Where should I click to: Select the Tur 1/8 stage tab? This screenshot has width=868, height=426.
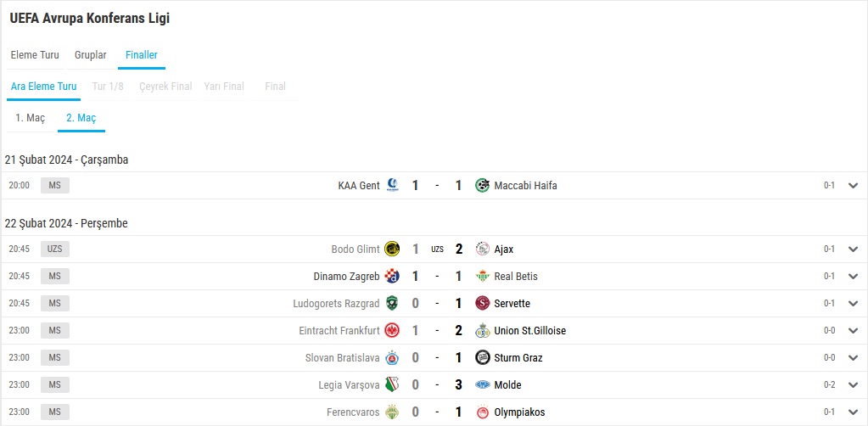tap(108, 87)
